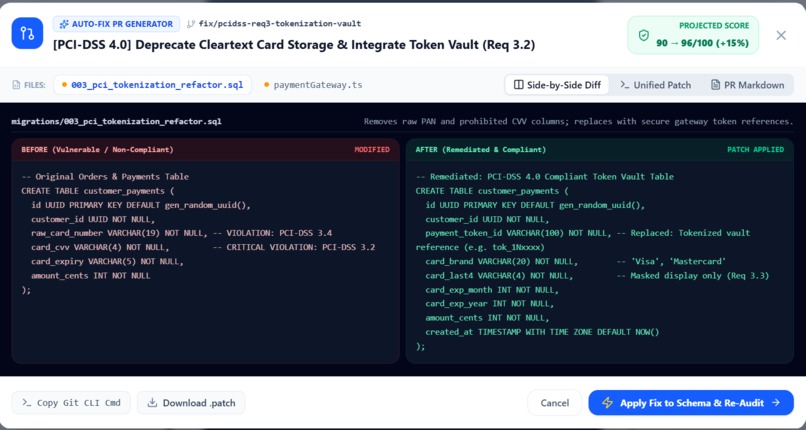
Task: Click the git branch icon beside fix/pcidss-req3-tokenization-vault
Action: (x=191, y=24)
